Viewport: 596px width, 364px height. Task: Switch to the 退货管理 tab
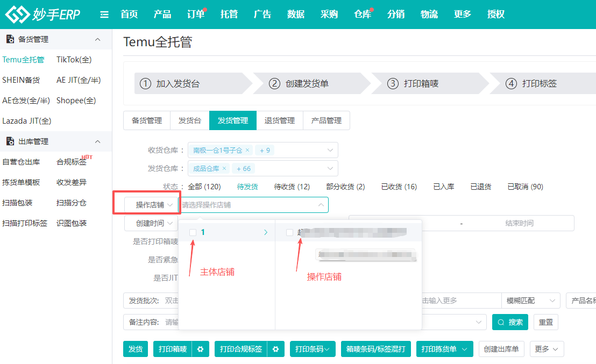click(280, 120)
